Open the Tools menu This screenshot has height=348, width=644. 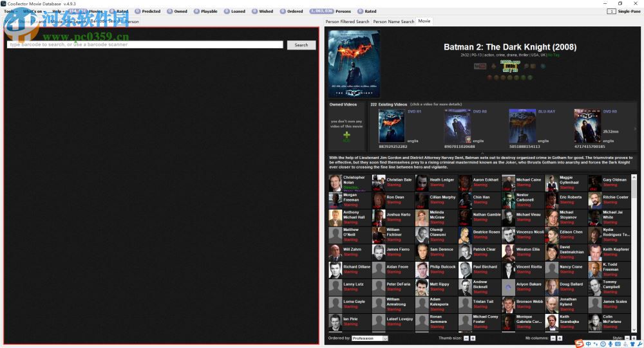(x=10, y=12)
